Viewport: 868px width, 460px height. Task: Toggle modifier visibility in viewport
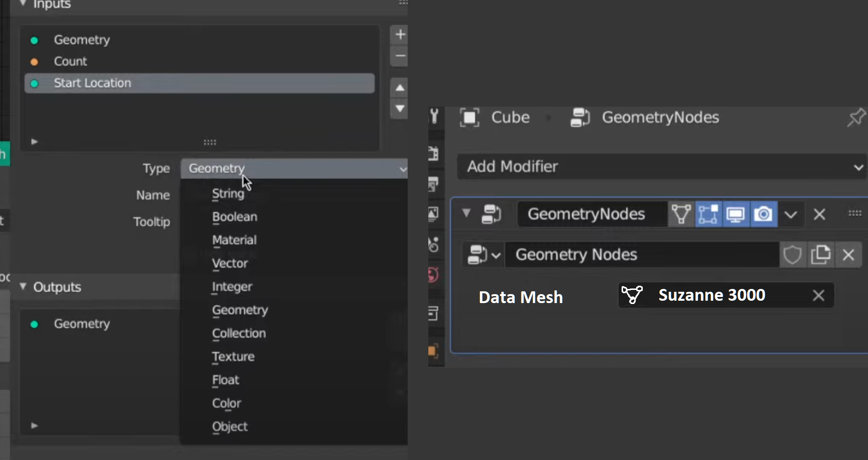(735, 215)
